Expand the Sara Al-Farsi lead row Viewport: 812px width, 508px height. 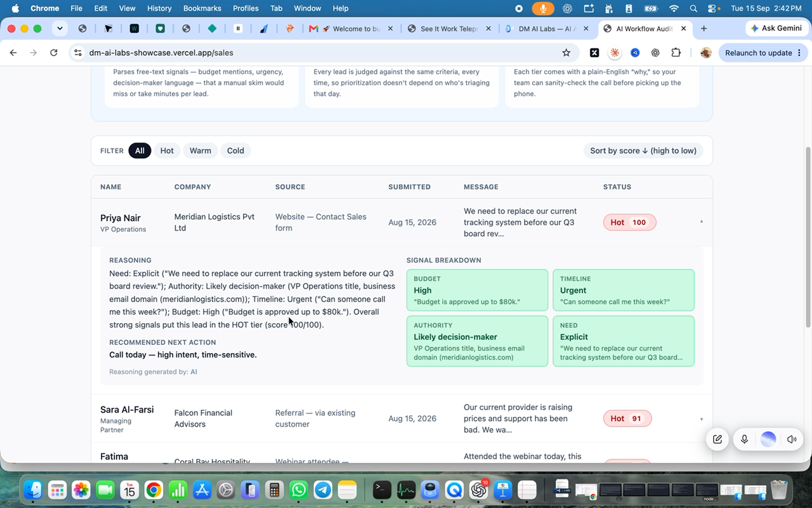pyautogui.click(x=701, y=419)
